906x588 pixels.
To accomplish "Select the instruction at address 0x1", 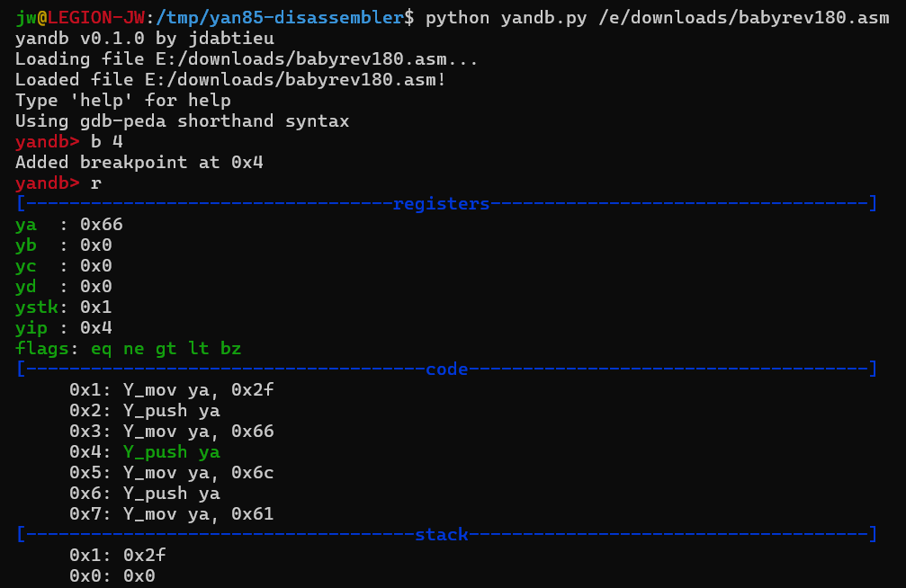I will coord(171,389).
